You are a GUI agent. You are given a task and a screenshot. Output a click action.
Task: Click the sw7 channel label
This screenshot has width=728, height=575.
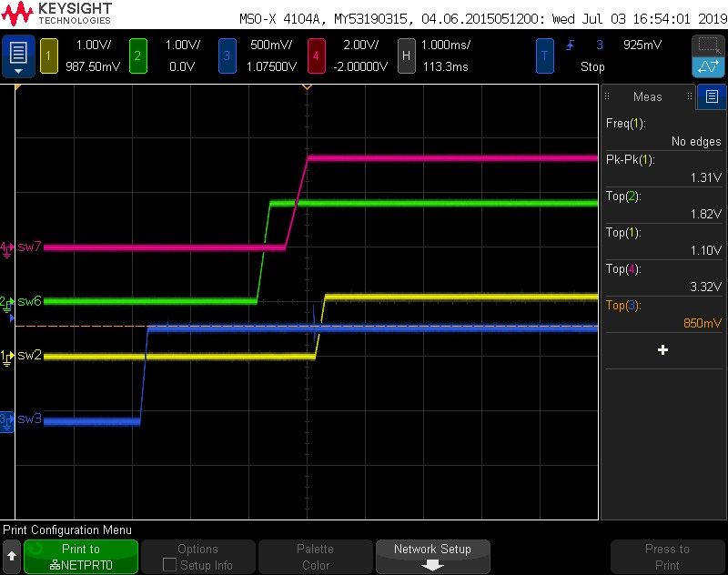[30, 247]
